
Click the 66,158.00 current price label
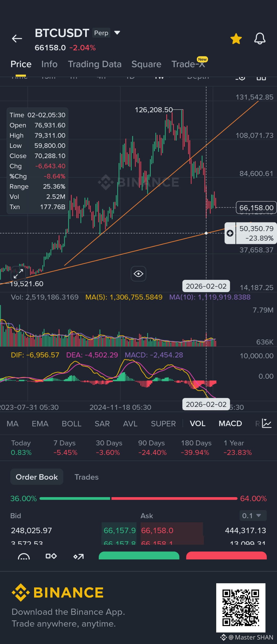pos(256,208)
